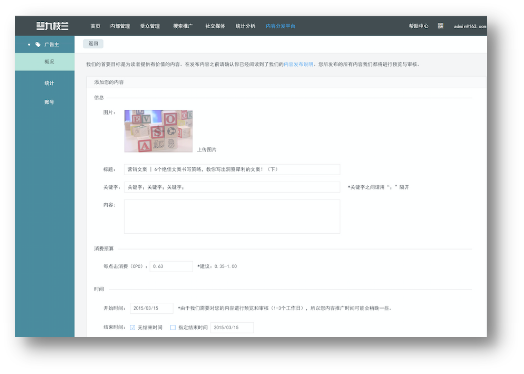524x374 pixels.
Task: Click the 上传图片 upload link
Action: 207,150
